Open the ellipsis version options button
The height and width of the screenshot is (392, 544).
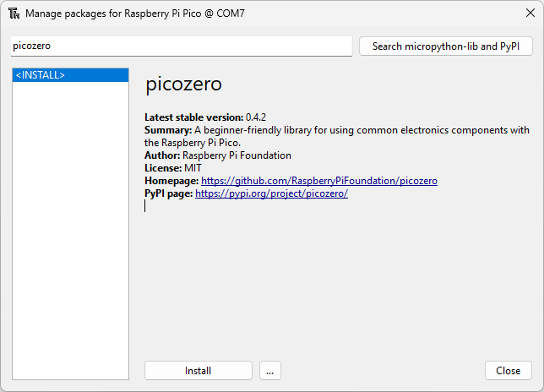pos(270,371)
